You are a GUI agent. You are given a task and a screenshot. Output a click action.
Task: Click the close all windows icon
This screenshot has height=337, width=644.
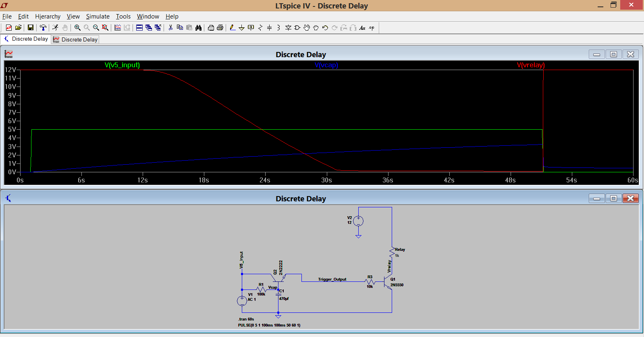pos(158,28)
